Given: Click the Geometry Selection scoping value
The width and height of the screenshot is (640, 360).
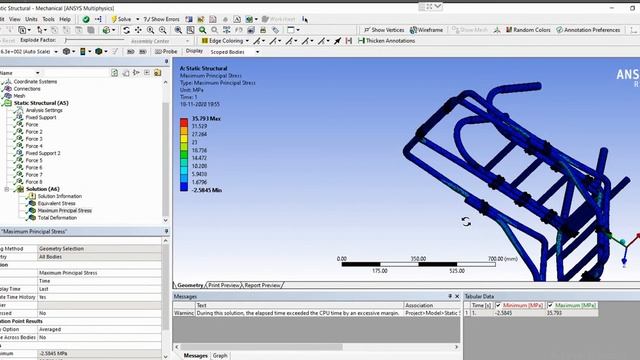Looking at the screenshot, I should click(100, 249).
